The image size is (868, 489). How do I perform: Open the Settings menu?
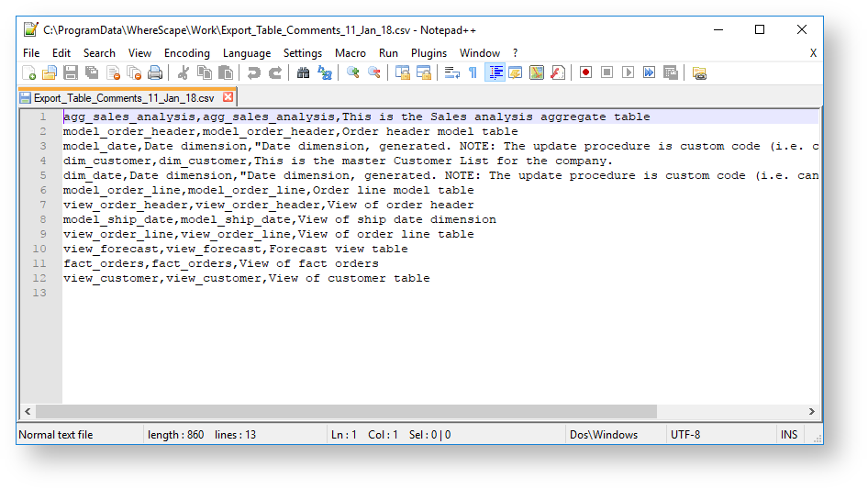pyautogui.click(x=303, y=53)
